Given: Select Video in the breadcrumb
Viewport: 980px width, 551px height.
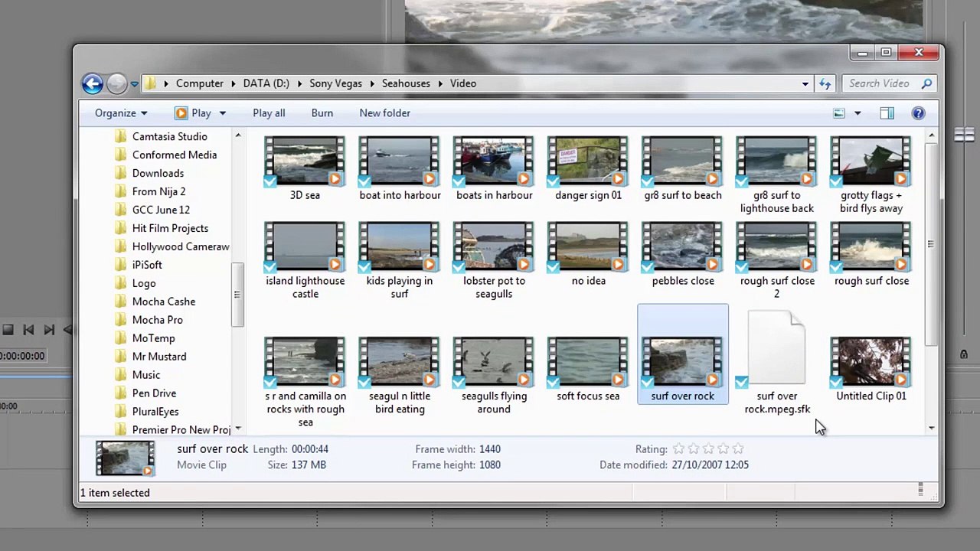Looking at the screenshot, I should tap(463, 83).
